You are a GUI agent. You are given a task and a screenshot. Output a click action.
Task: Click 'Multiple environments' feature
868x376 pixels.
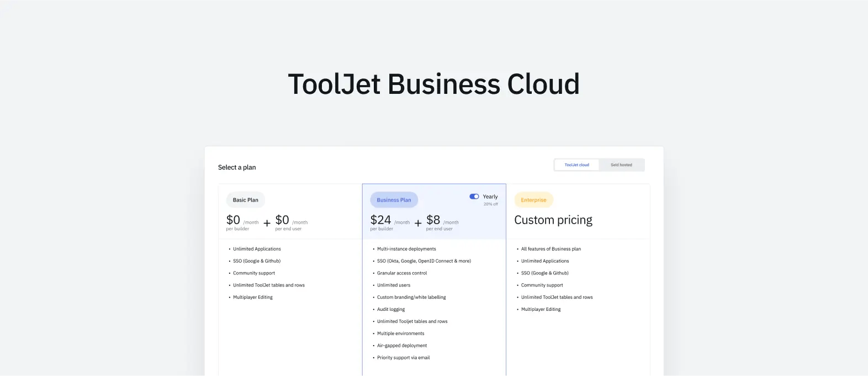point(401,333)
